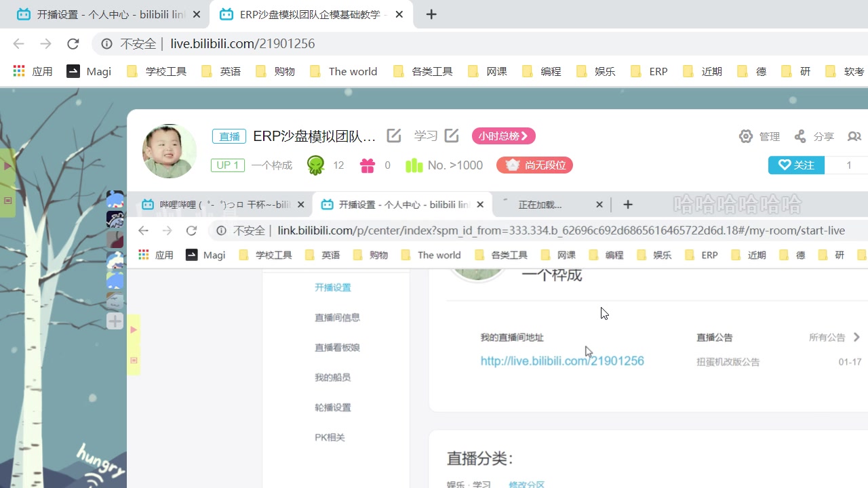Expand the 娱乐 bookmark folder in the outer bar

coord(596,71)
